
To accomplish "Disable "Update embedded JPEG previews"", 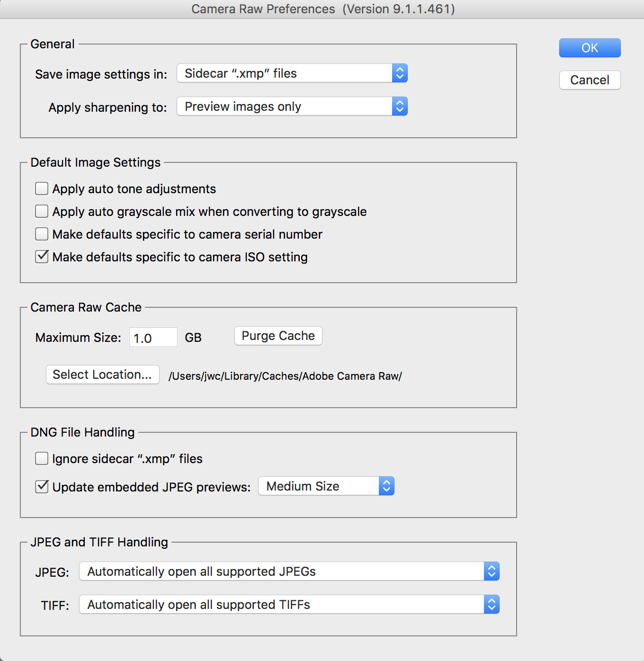I will pos(42,487).
